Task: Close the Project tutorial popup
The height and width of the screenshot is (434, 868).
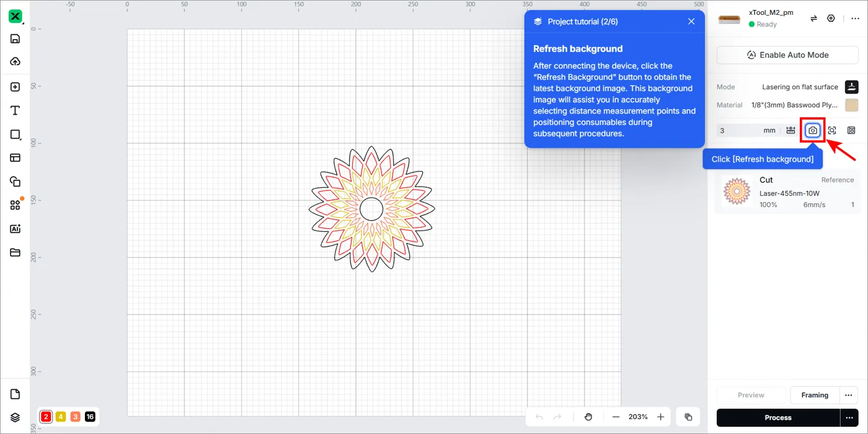Action: [x=691, y=22]
